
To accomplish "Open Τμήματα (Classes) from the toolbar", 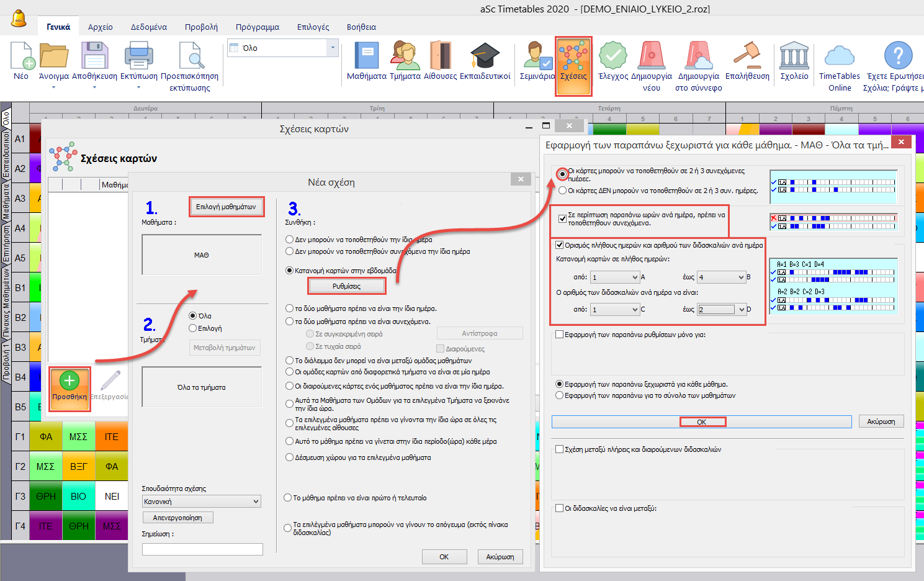I will pos(405,57).
